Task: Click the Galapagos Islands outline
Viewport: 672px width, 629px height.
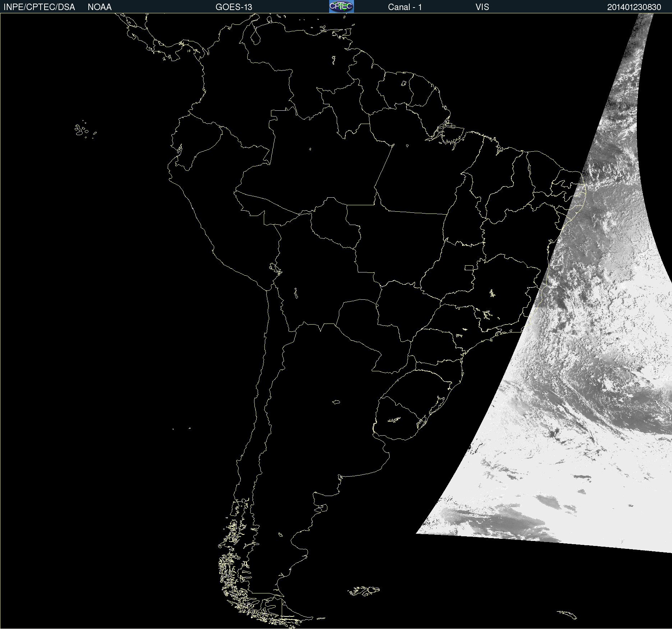Action: click(x=85, y=130)
